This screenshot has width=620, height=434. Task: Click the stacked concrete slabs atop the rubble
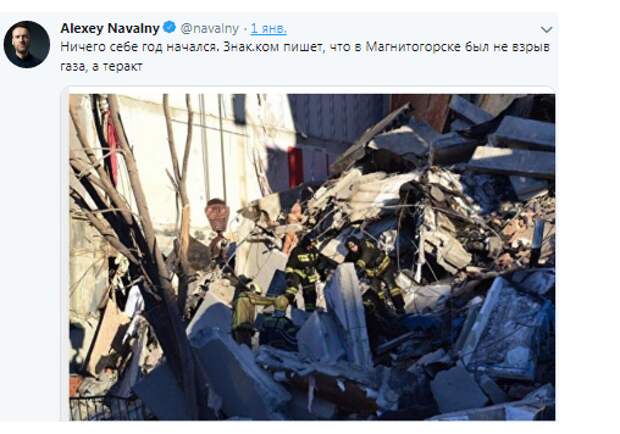click(x=514, y=148)
